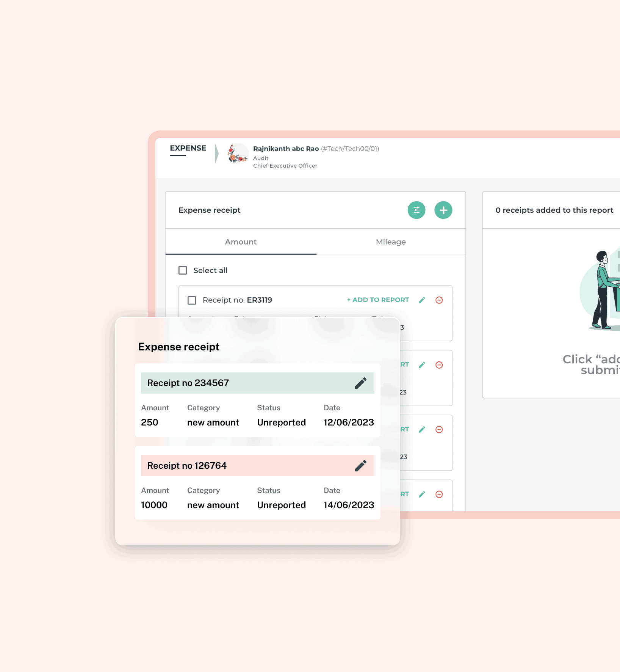Tick the Select all checkbox
Image resolution: width=620 pixels, height=672 pixels.
pyautogui.click(x=183, y=270)
